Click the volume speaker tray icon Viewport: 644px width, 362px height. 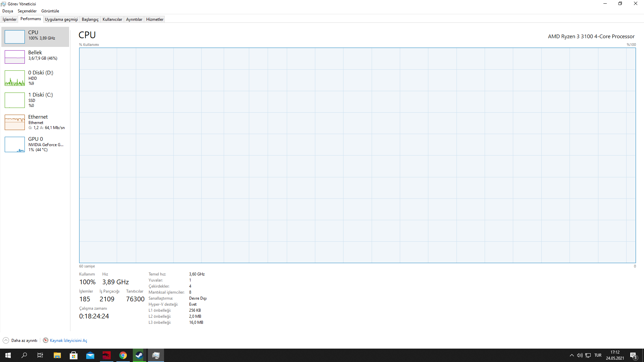click(580, 355)
